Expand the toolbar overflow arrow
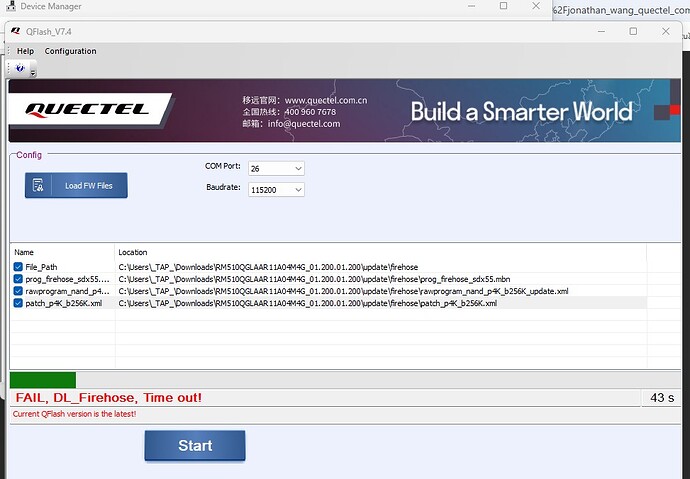This screenshot has width=690, height=479. pos(33,73)
